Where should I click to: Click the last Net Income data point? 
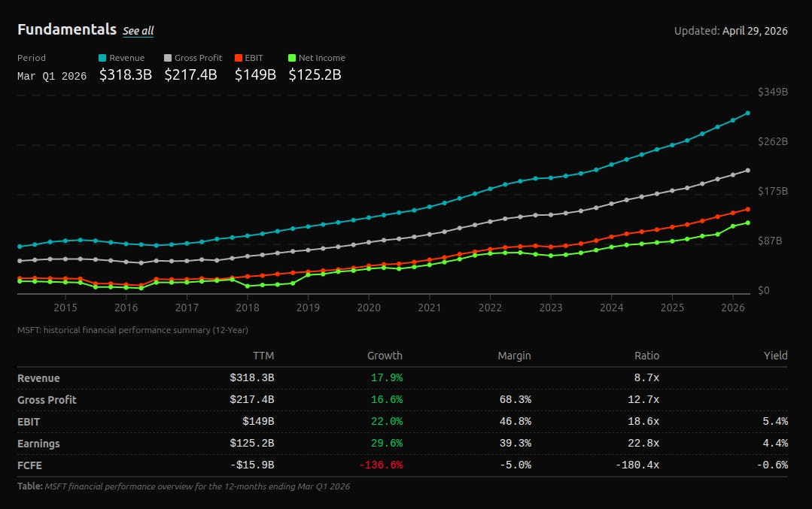pyautogui.click(x=748, y=223)
